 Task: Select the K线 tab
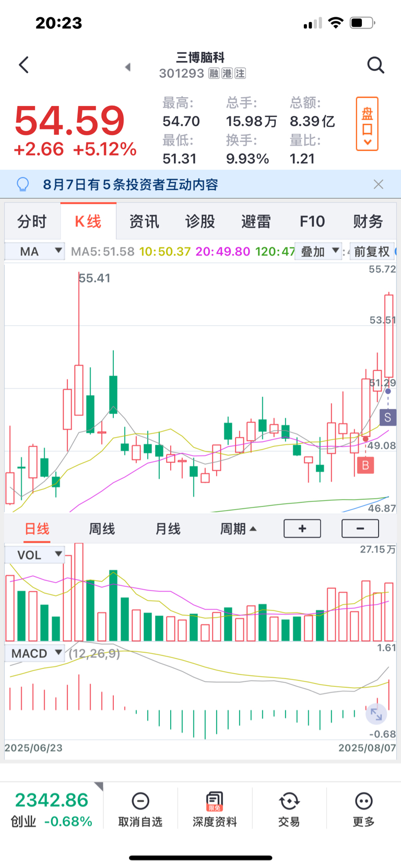tap(88, 221)
